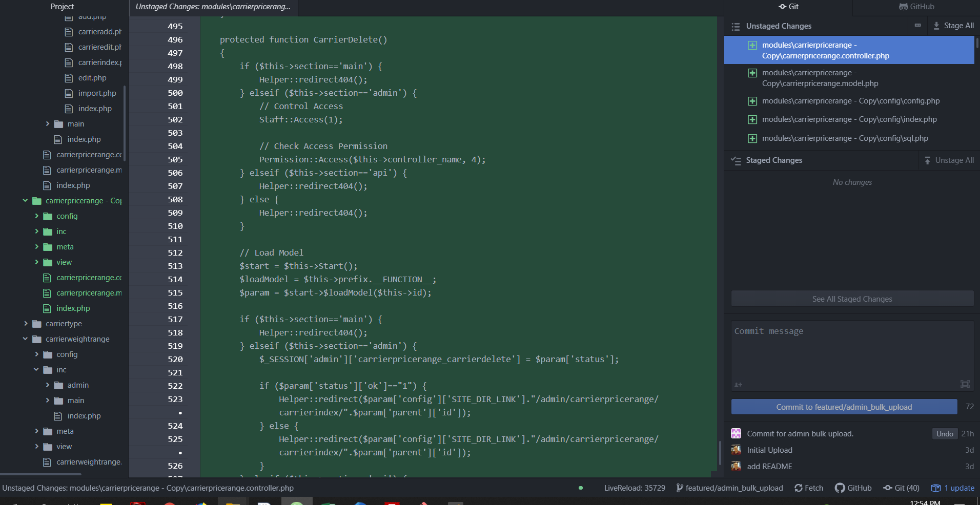Open the unstaged changes ellipsis menu

[917, 26]
